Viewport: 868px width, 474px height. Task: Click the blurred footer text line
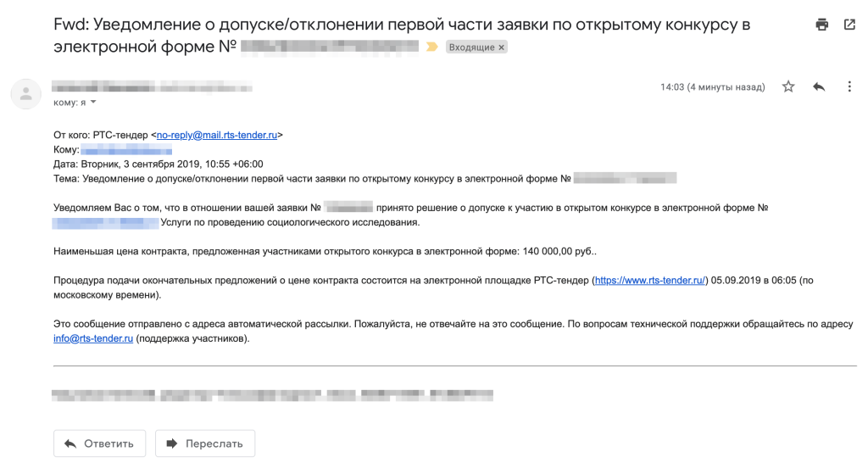coord(271,395)
